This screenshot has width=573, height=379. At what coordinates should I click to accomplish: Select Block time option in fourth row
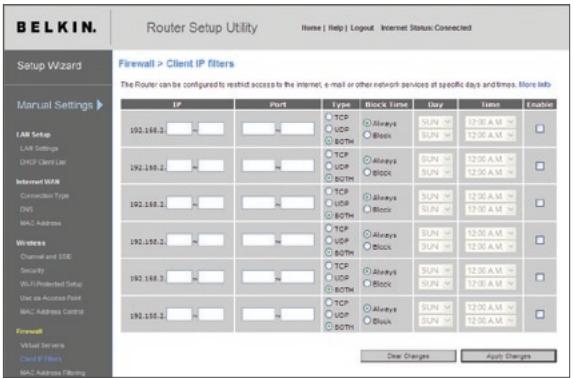367,246
